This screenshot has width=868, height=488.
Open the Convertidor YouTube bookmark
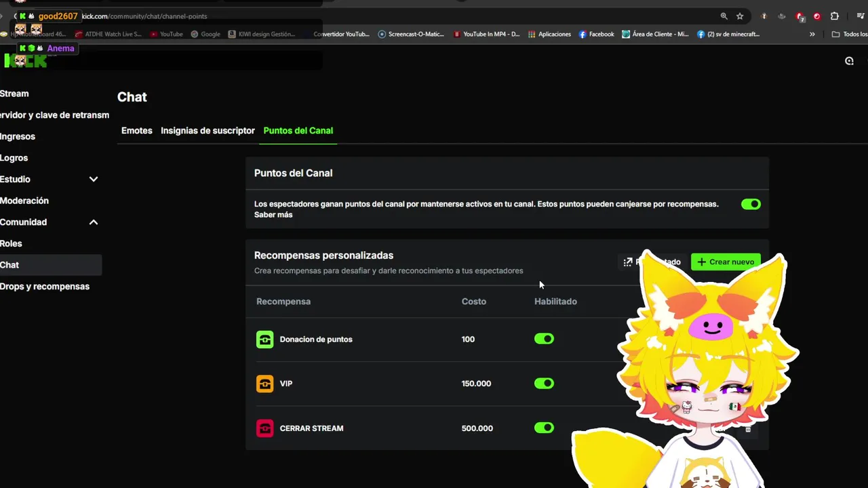342,34
